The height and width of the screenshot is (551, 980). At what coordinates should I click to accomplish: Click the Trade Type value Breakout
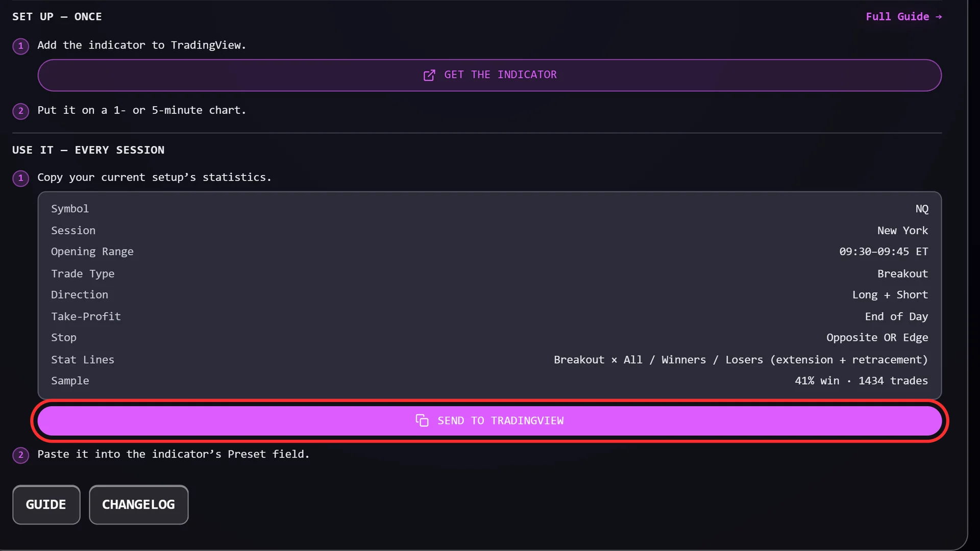(902, 273)
